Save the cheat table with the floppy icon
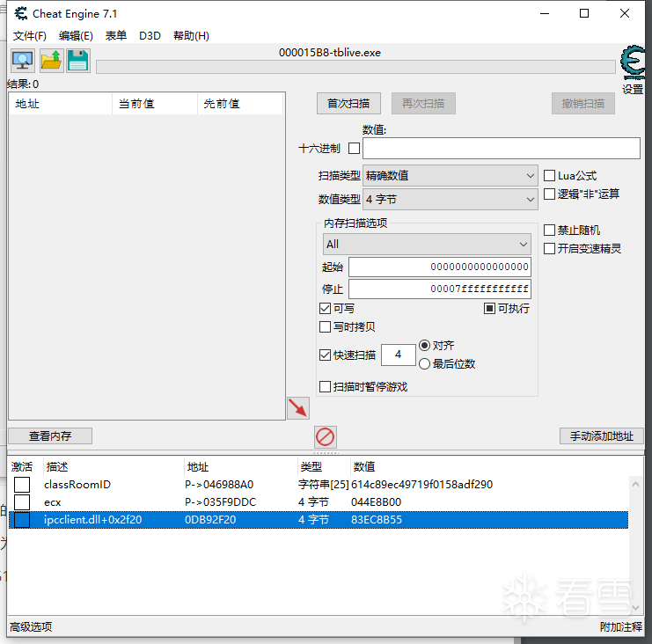The height and width of the screenshot is (644, 652). point(78,61)
